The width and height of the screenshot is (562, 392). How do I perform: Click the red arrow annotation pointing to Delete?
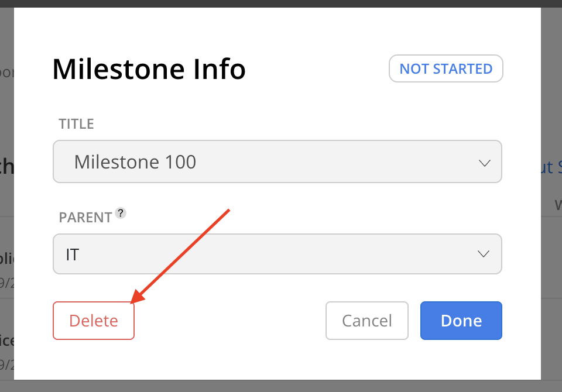tap(180, 257)
